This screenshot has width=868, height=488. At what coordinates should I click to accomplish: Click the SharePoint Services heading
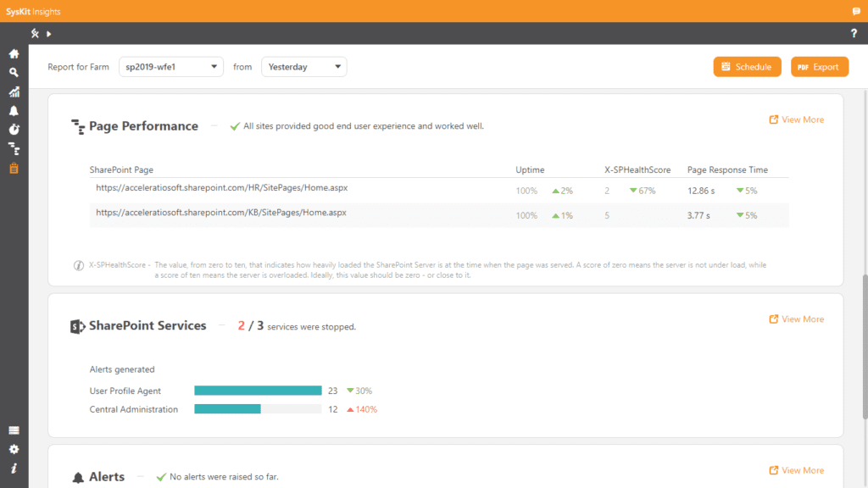(x=147, y=326)
